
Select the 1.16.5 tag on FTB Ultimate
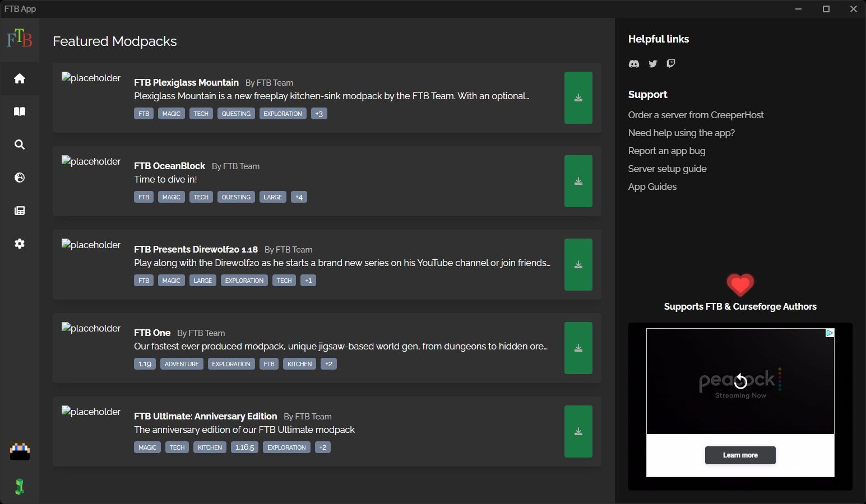[x=244, y=447]
